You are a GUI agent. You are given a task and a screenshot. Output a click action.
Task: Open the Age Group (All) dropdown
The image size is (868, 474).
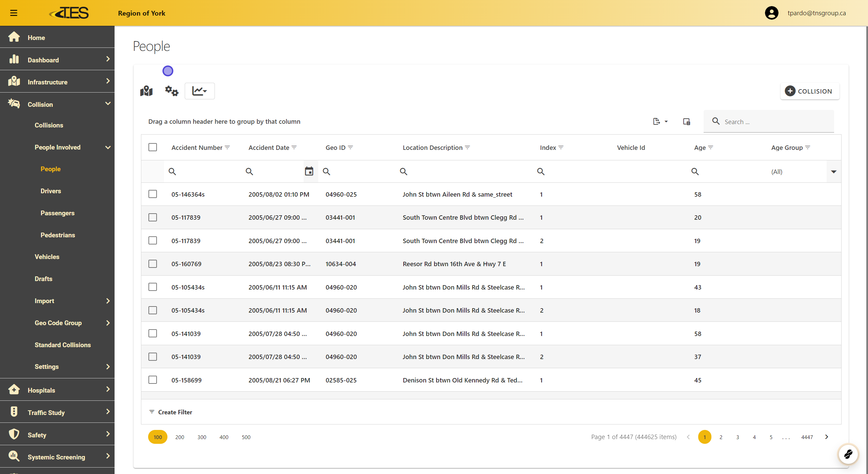click(x=833, y=172)
